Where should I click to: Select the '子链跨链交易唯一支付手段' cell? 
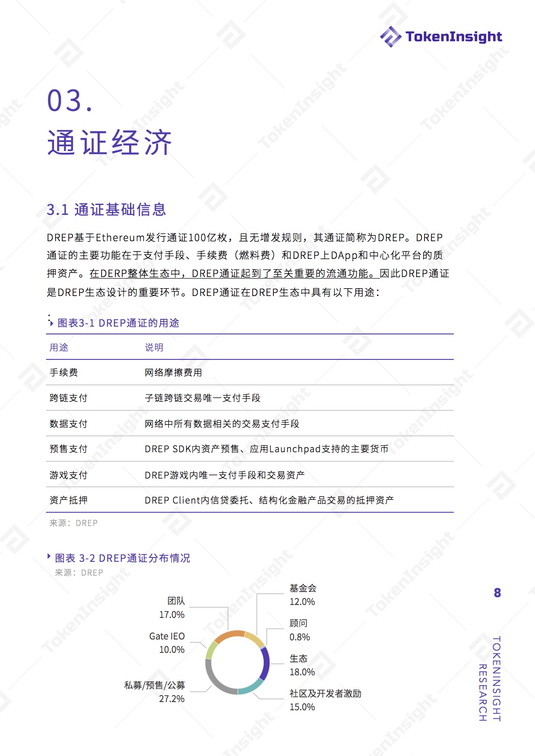point(203,398)
